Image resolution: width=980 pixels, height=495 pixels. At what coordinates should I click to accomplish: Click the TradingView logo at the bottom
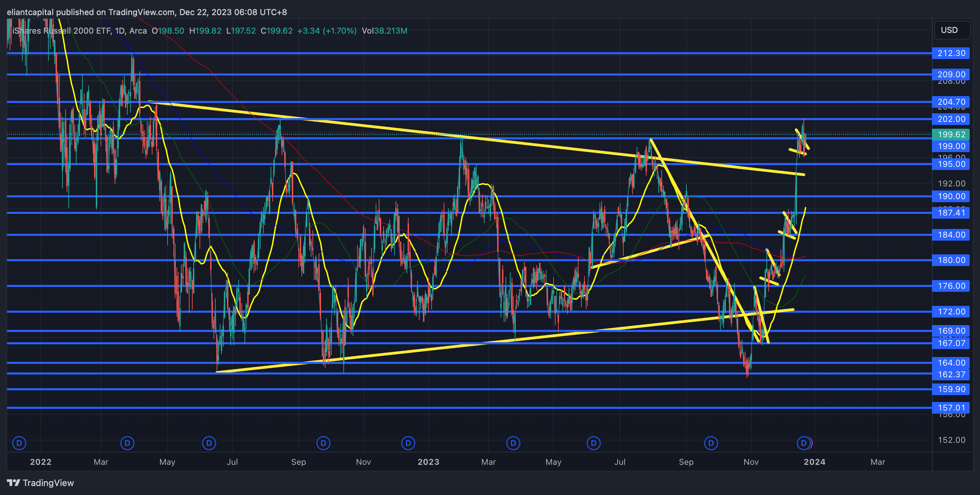pyautogui.click(x=40, y=483)
